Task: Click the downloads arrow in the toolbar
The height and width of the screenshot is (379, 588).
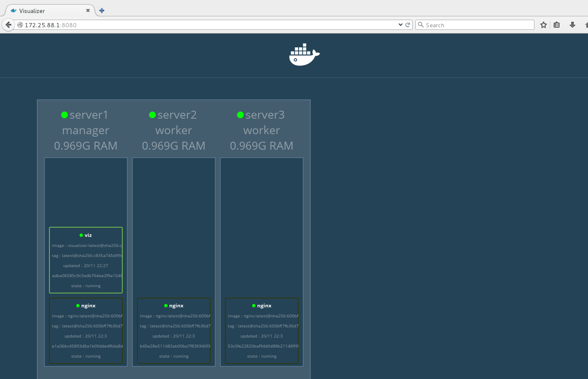Action: coord(572,25)
